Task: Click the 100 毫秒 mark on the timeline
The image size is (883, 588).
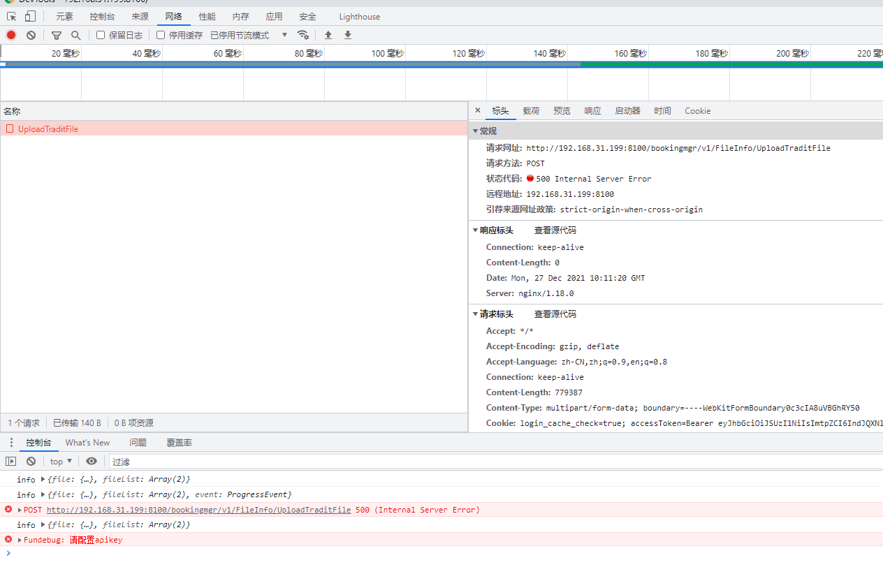Action: [387, 53]
